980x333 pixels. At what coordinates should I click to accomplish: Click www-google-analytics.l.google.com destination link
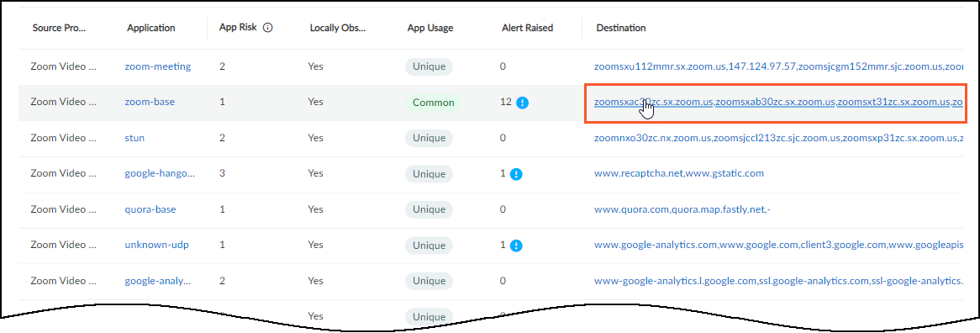675,282
